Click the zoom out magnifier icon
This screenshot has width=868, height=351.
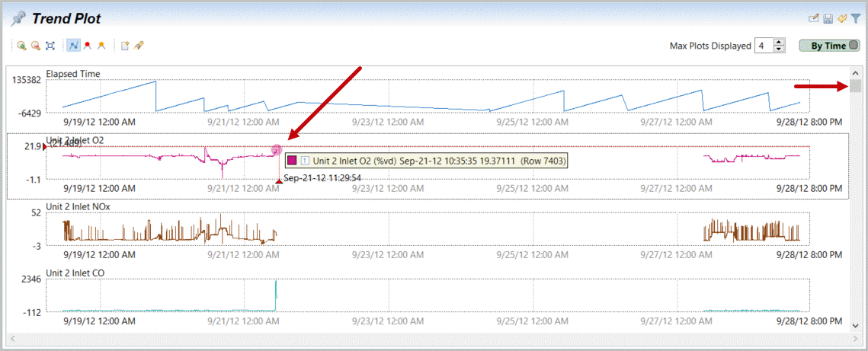coord(35,46)
